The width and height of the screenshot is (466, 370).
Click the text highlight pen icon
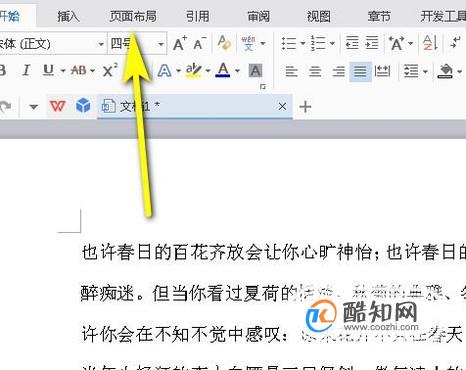pos(194,70)
